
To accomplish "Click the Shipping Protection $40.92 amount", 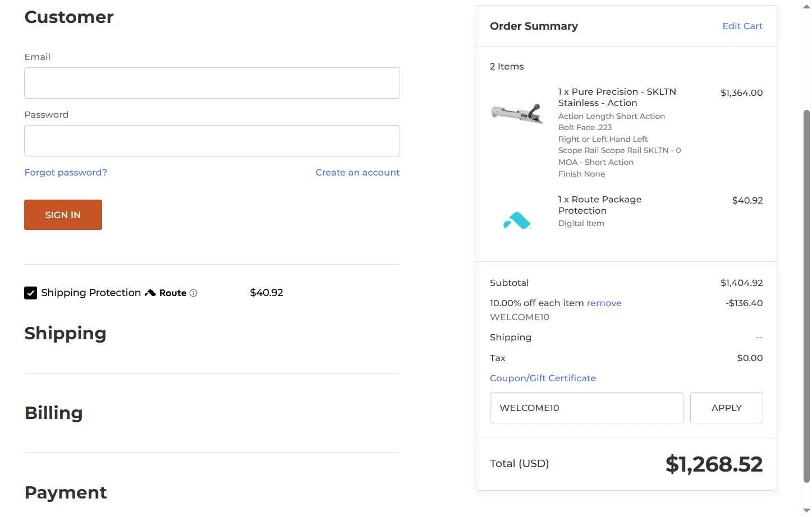I will pos(267,293).
